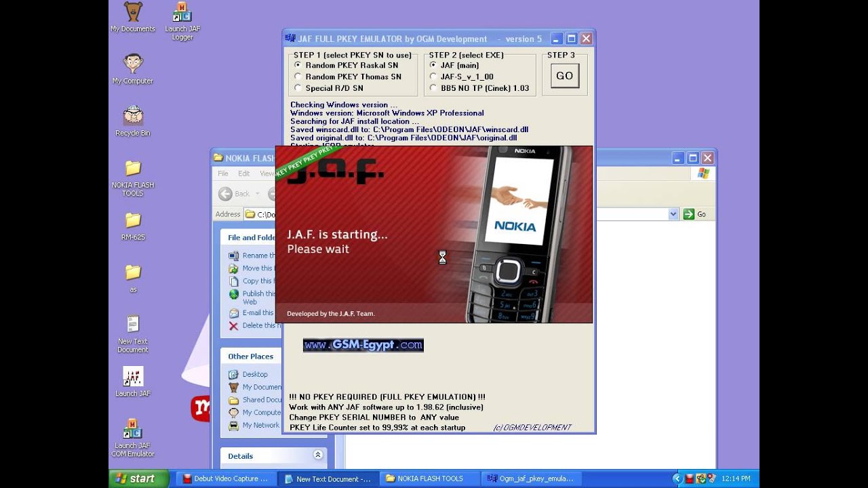Click the Back button in Explorer window
Screen dimensions: 868x488
(235, 194)
